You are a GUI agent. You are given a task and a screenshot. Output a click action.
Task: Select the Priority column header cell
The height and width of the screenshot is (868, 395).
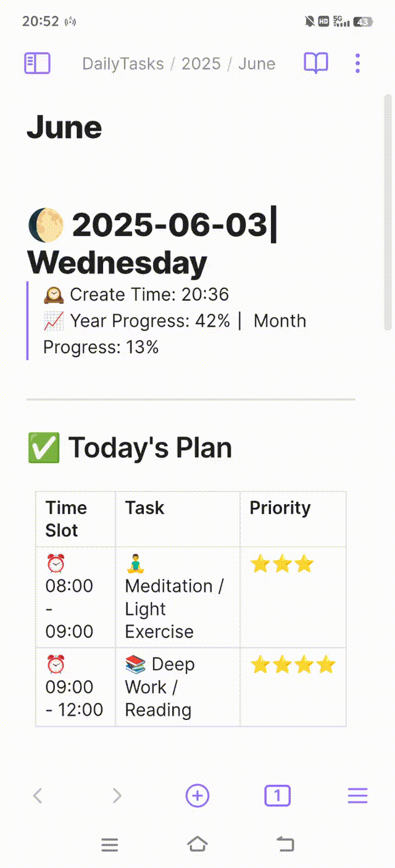[293, 519]
